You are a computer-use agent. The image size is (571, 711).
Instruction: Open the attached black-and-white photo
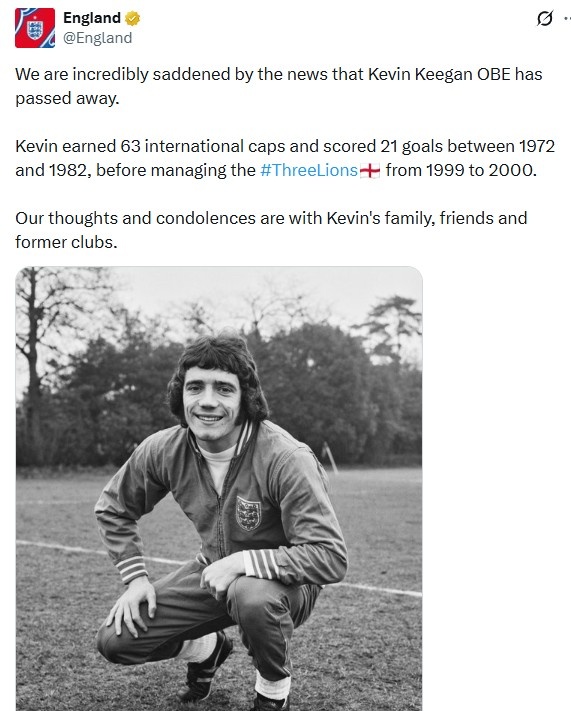point(219,488)
